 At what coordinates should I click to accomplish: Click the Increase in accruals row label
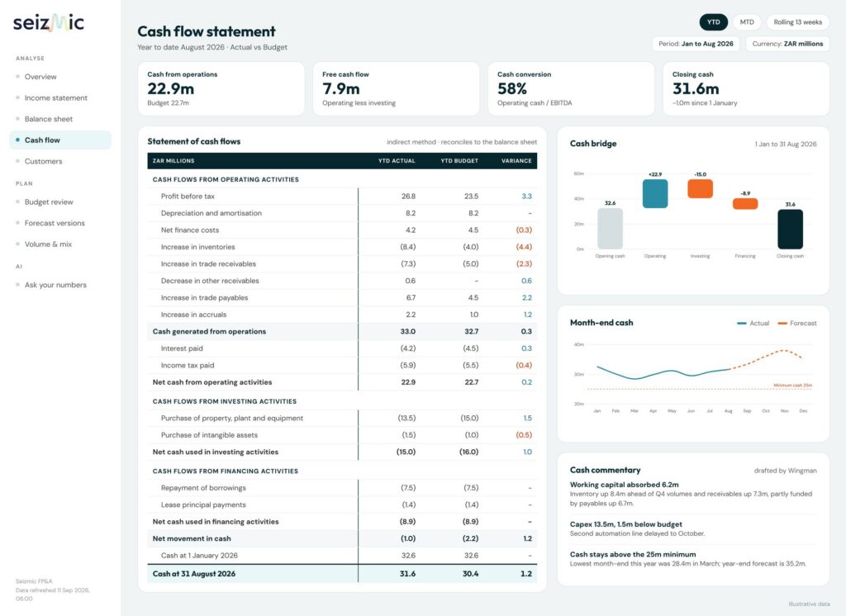(193, 315)
